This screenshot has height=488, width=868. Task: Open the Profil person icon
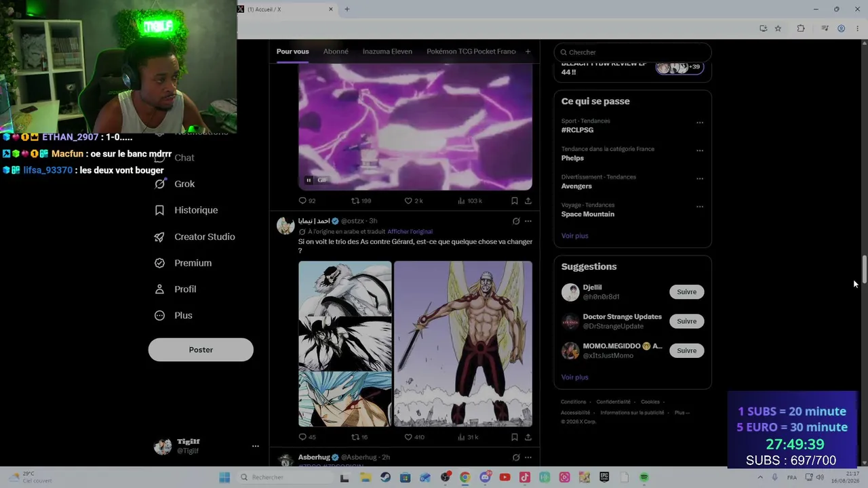159,289
